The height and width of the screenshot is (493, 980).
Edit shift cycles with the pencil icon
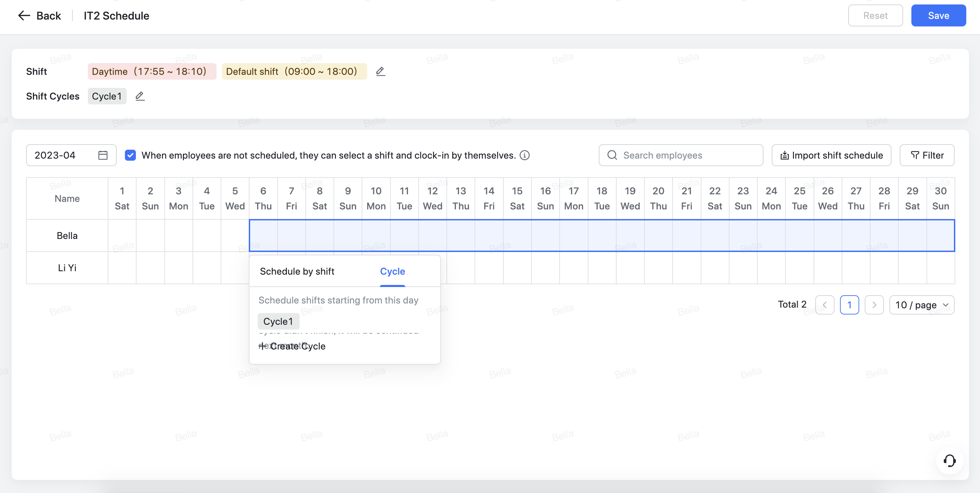(x=140, y=96)
